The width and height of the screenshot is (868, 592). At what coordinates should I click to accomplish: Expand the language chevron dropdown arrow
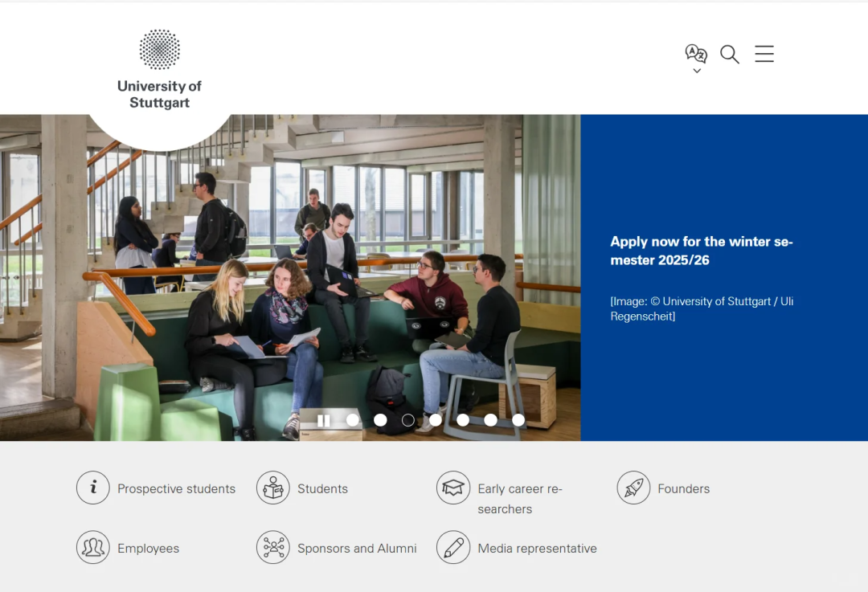tap(697, 71)
